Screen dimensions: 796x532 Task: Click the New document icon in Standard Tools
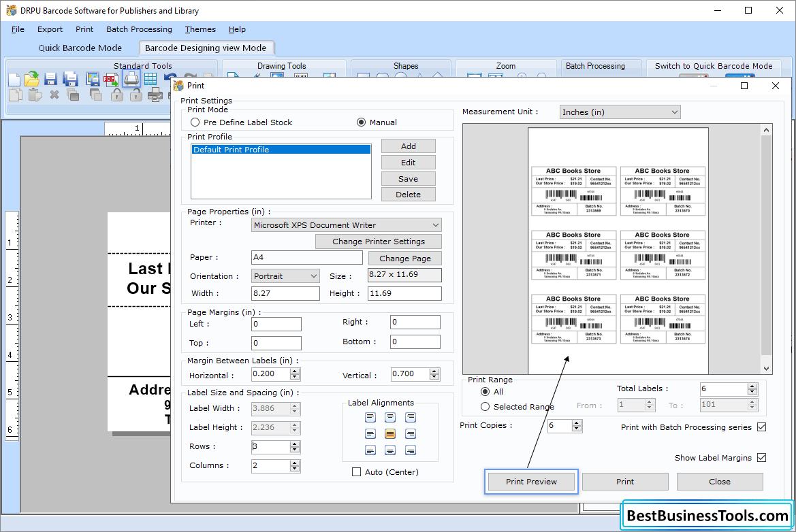[14, 80]
